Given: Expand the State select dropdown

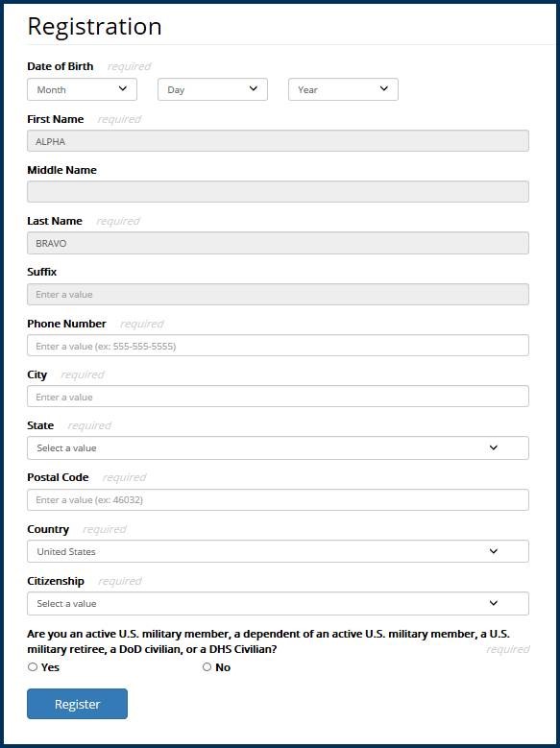Looking at the screenshot, I should [278, 448].
